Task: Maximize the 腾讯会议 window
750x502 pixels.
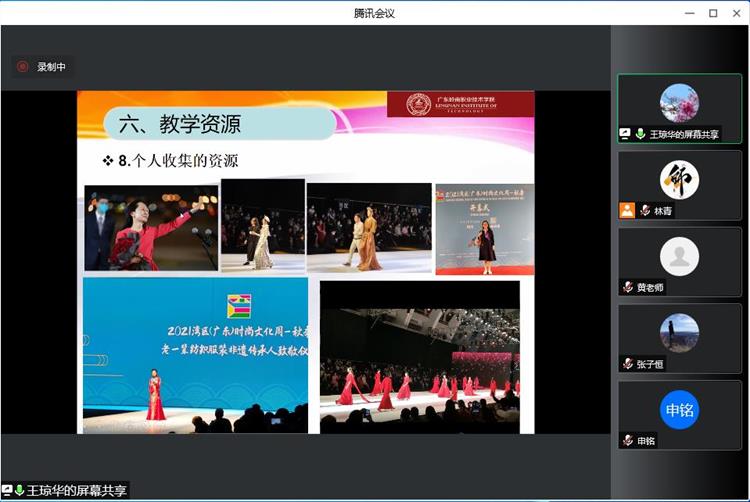Action: 712,13
